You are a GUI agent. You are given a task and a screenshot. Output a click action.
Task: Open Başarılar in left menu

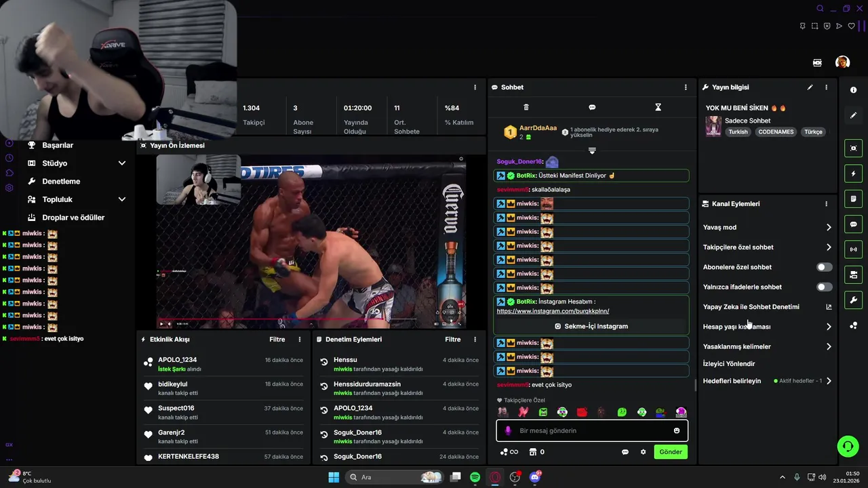click(x=58, y=145)
